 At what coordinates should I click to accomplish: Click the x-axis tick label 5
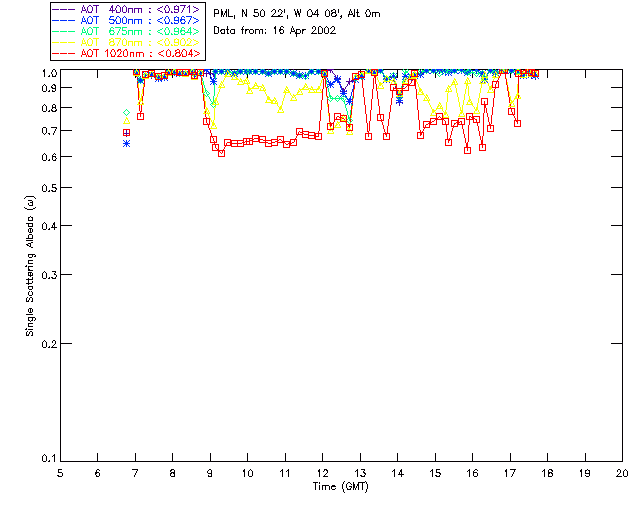point(60,473)
